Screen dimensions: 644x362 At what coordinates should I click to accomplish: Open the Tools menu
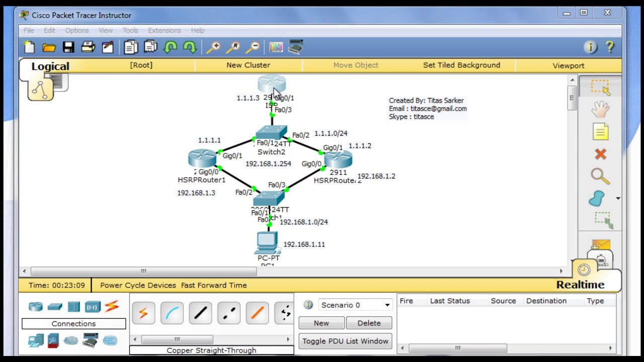click(130, 30)
